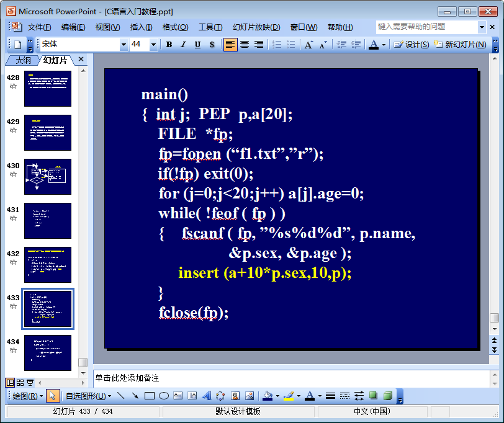Select slide 428 thumbnail

click(48, 89)
